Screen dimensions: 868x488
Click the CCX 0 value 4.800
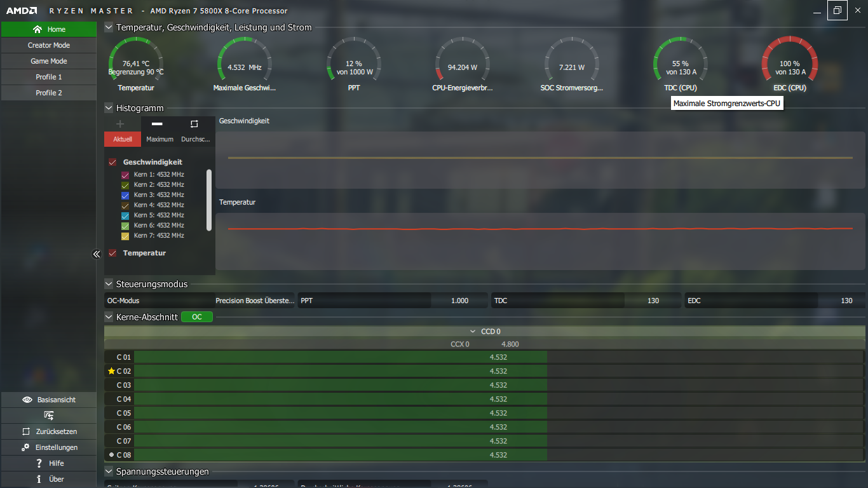point(510,344)
